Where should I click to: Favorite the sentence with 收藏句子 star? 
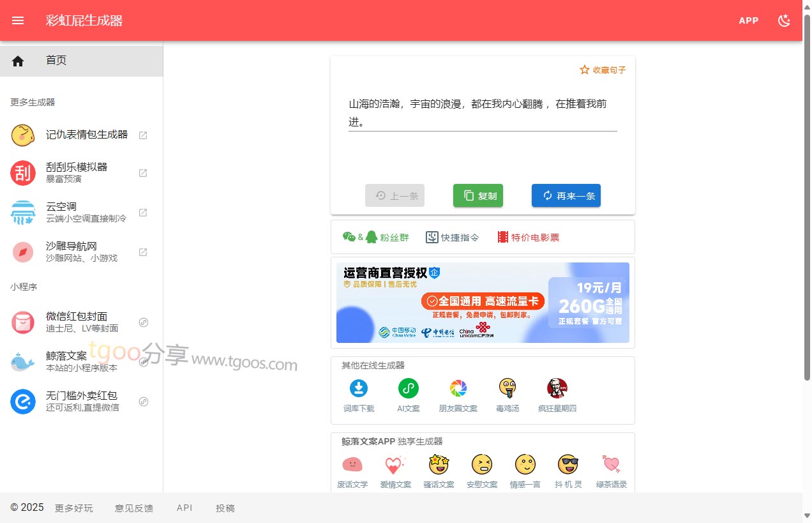point(603,70)
